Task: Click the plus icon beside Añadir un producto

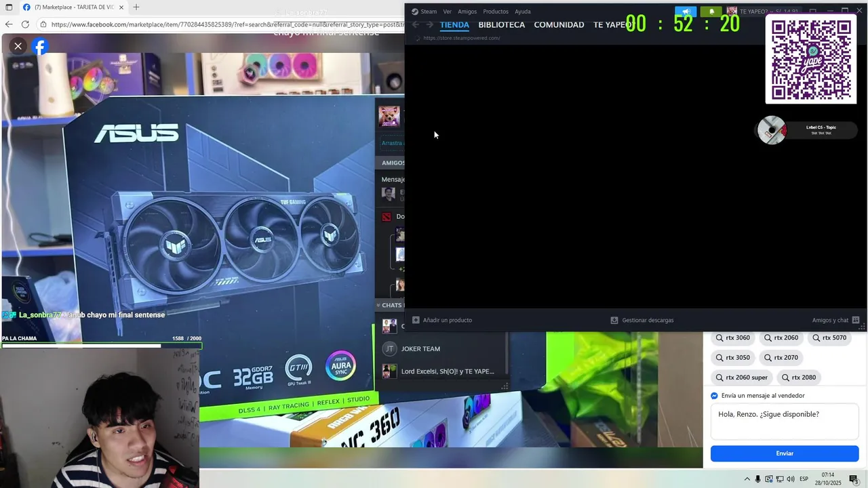Action: pyautogui.click(x=416, y=320)
